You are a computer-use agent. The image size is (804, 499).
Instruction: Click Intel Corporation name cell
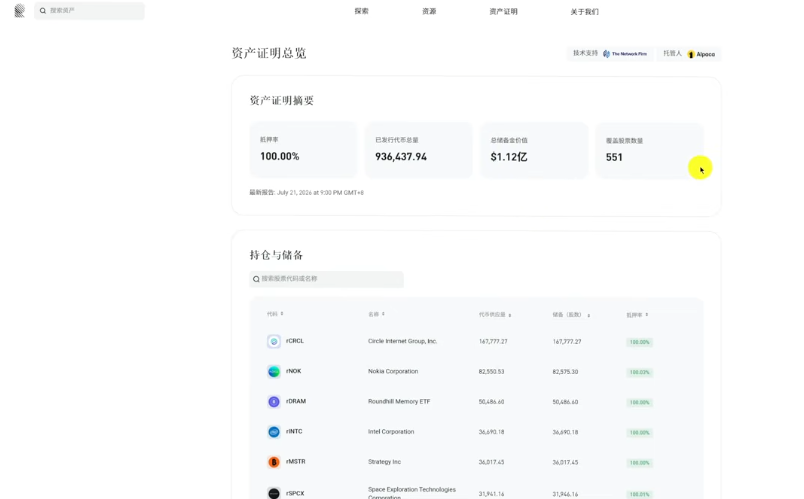click(391, 432)
